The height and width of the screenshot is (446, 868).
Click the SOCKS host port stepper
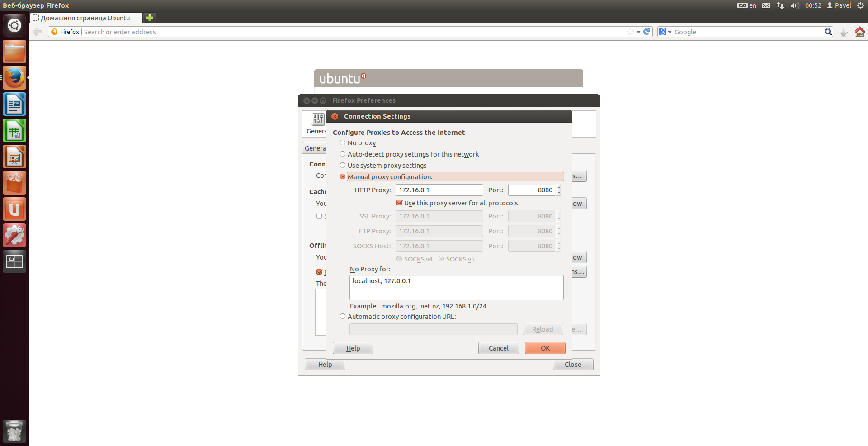559,246
